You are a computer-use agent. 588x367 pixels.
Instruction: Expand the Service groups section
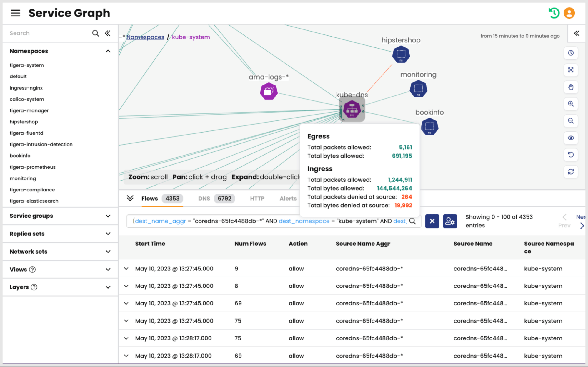click(108, 216)
